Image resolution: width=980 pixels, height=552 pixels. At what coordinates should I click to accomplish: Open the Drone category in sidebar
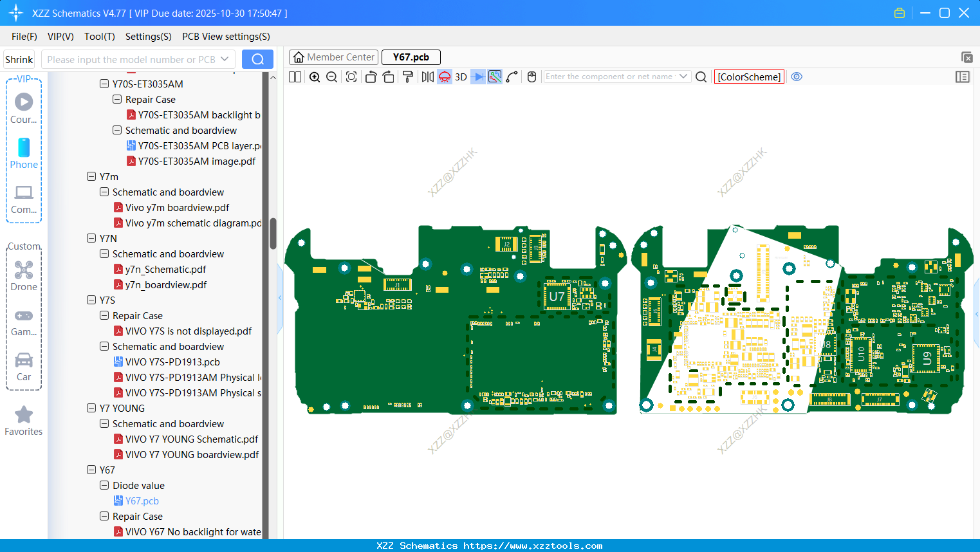pyautogui.click(x=24, y=276)
